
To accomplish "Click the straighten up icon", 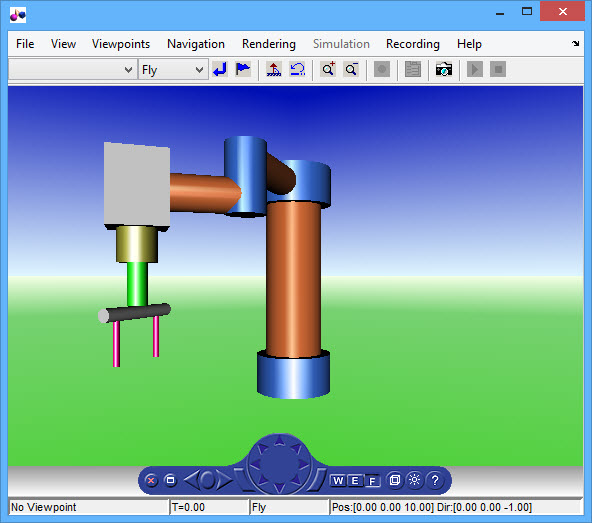I will point(274,69).
